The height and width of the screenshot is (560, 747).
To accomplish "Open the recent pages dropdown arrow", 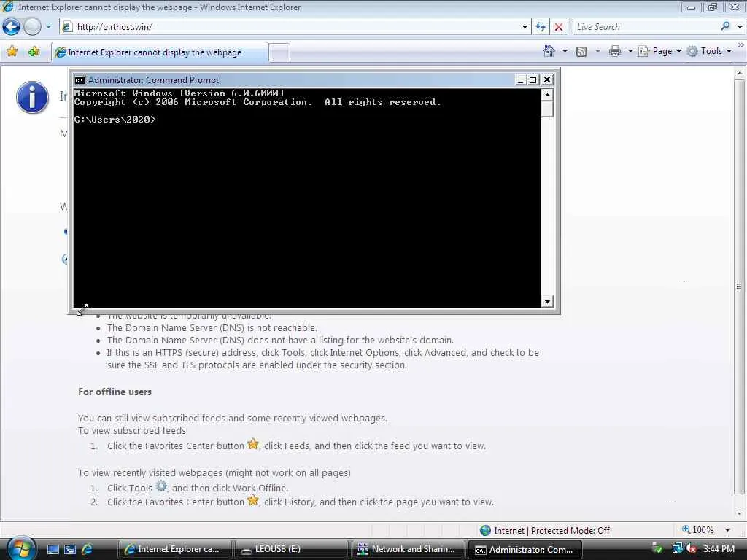I will coord(48,27).
